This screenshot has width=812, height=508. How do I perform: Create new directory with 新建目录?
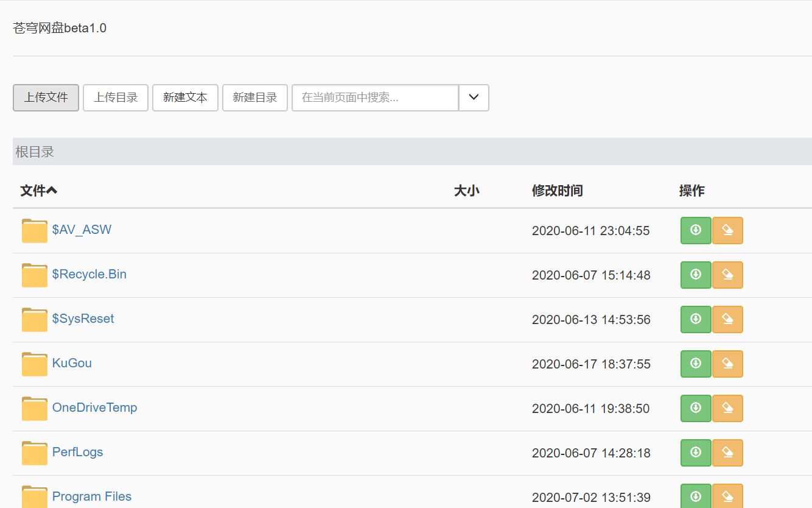(x=255, y=97)
